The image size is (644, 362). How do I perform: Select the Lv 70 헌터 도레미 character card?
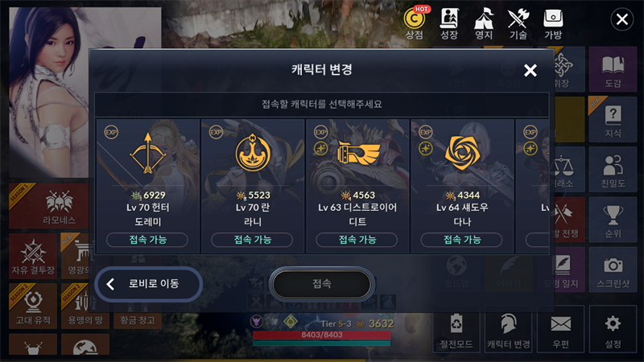tap(148, 186)
